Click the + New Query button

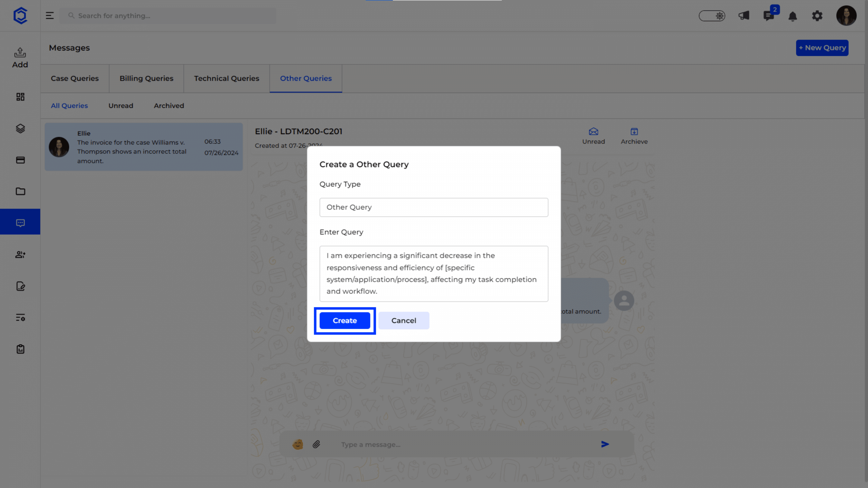[x=822, y=48]
